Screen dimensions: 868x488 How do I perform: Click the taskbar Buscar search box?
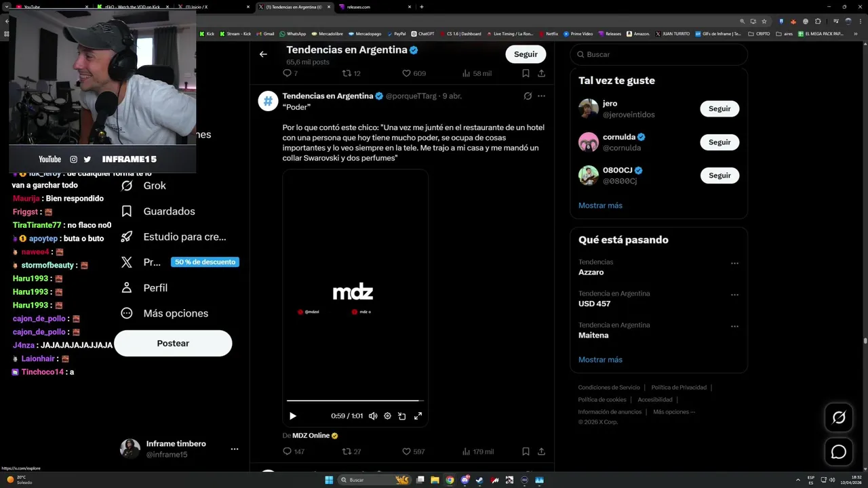tap(375, 480)
